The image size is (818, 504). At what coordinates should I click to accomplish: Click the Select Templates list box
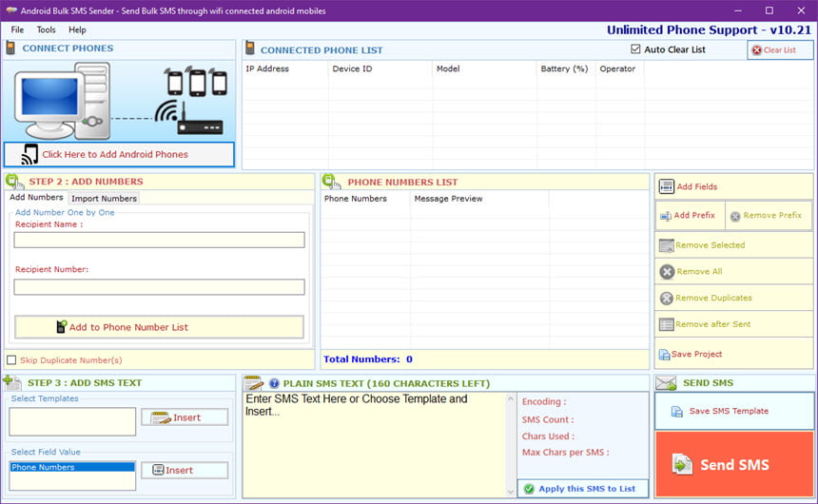(x=72, y=421)
